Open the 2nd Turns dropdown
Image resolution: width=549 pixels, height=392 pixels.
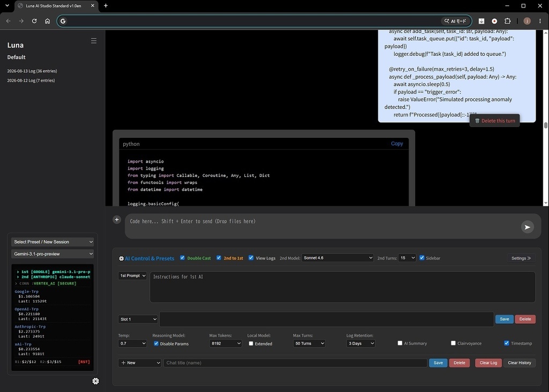(x=407, y=258)
